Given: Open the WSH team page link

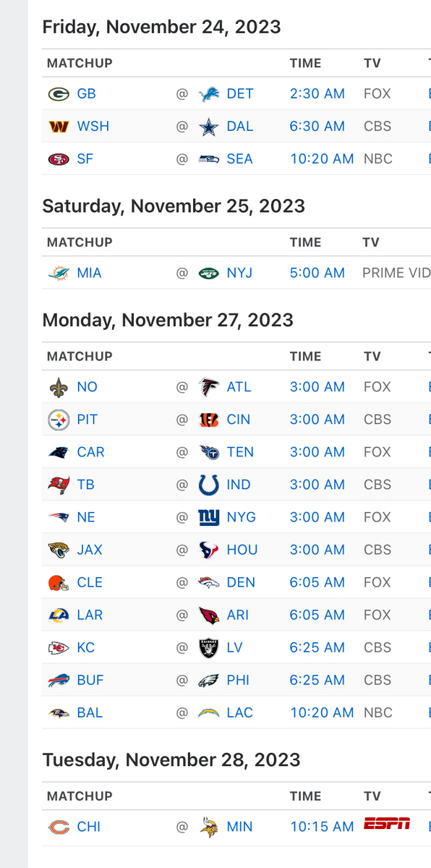Looking at the screenshot, I should (x=93, y=126).
